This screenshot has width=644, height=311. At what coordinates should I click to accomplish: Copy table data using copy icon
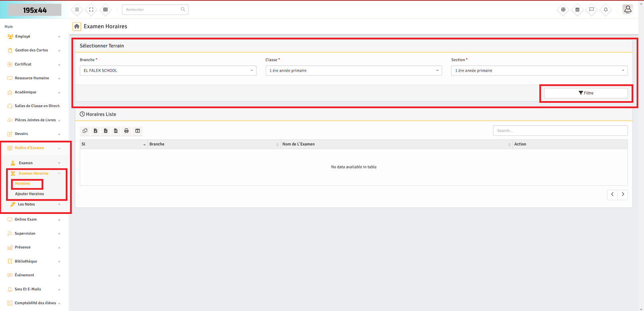point(85,131)
